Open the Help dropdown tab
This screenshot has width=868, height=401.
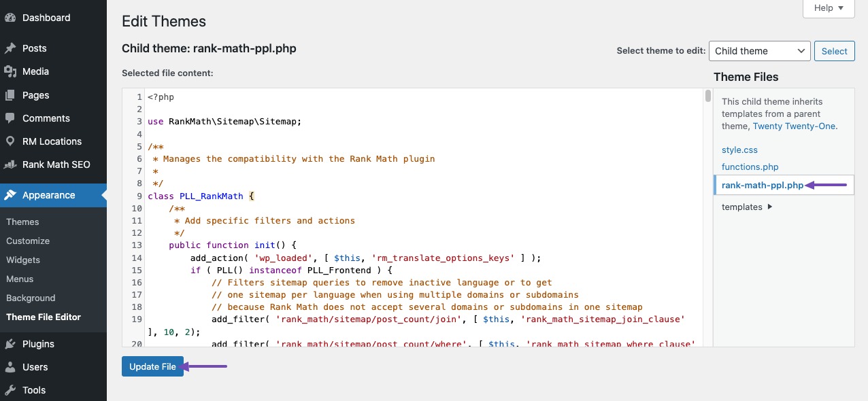(828, 8)
